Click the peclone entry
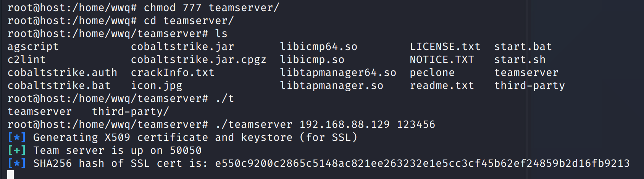 tap(432, 73)
